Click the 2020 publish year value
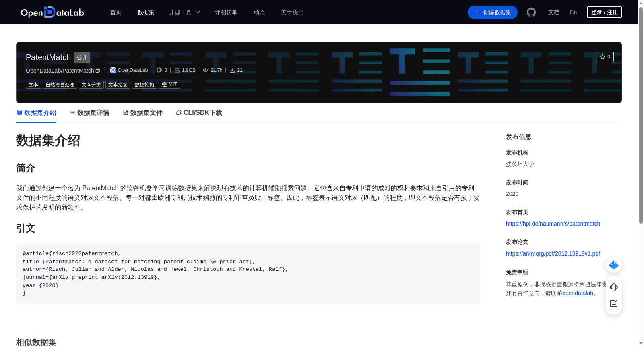This screenshot has width=644, height=347. pos(512,194)
